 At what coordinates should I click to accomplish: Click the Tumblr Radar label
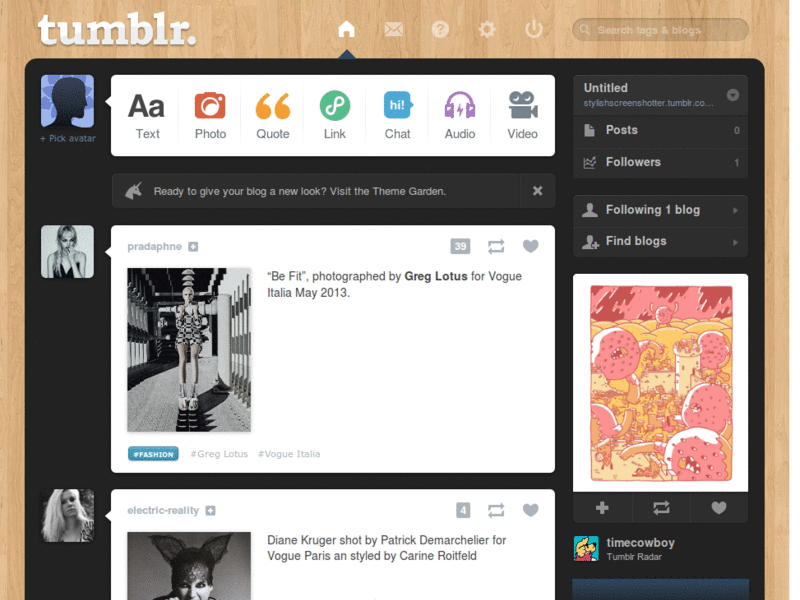634,557
